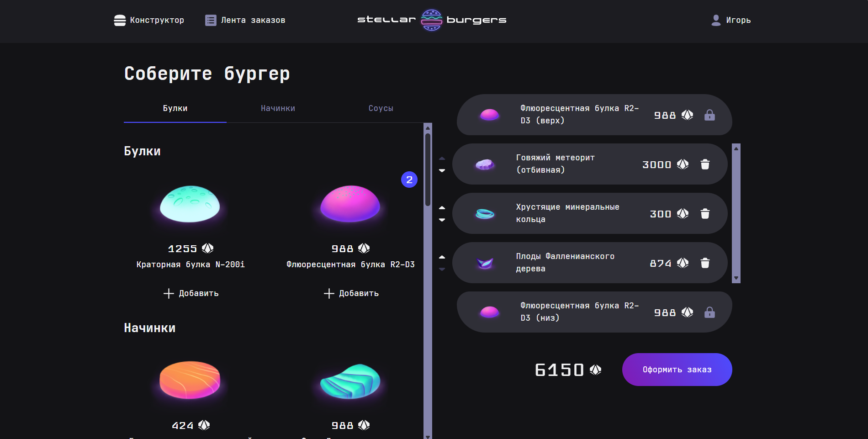Screen dimensions: 868x439
Task: Click Говяжий метеорит (отбивная) label
Action: pos(556,164)
